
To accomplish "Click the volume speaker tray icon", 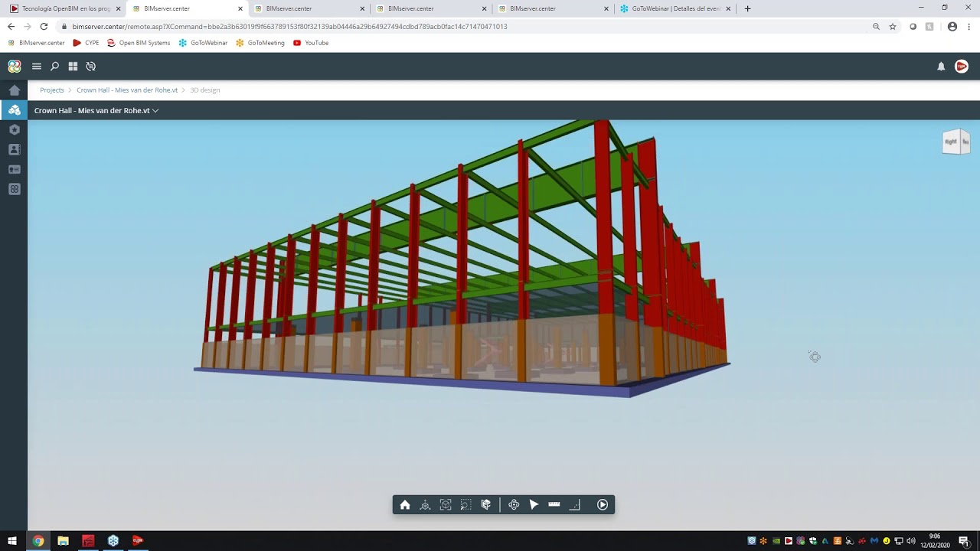I will (x=911, y=541).
